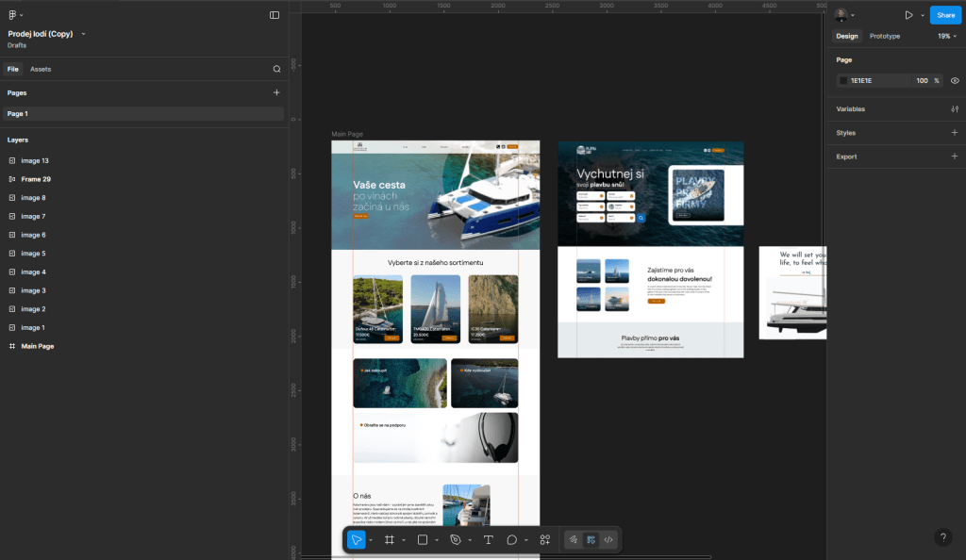The image size is (966, 560).
Task: Switch to the Design tab
Action: [x=847, y=37]
